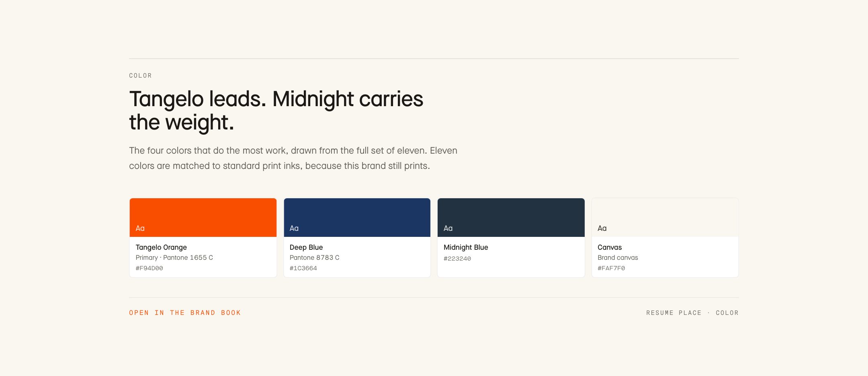Click the 'Aa' sample on Canvas swatch
This screenshot has width=868, height=376.
pyautogui.click(x=602, y=228)
